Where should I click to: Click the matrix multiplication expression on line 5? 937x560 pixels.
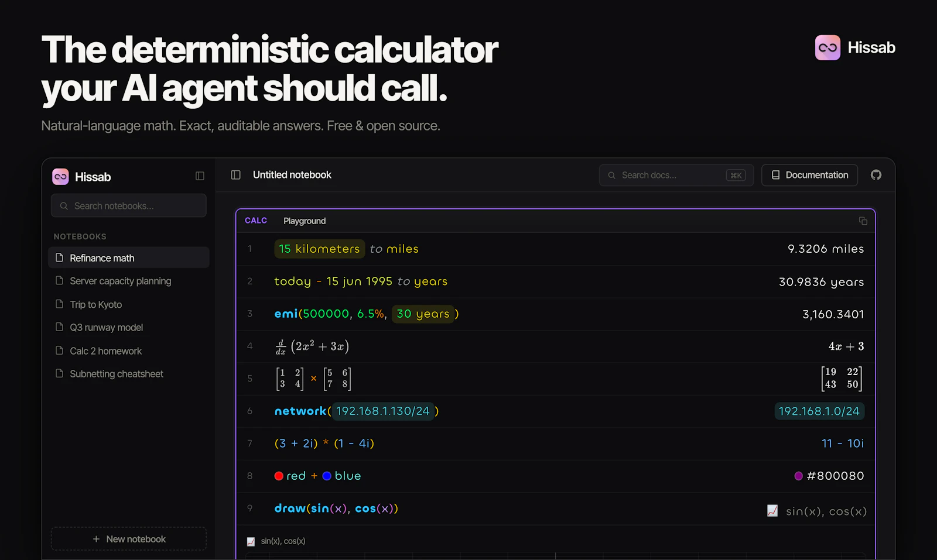pos(313,379)
